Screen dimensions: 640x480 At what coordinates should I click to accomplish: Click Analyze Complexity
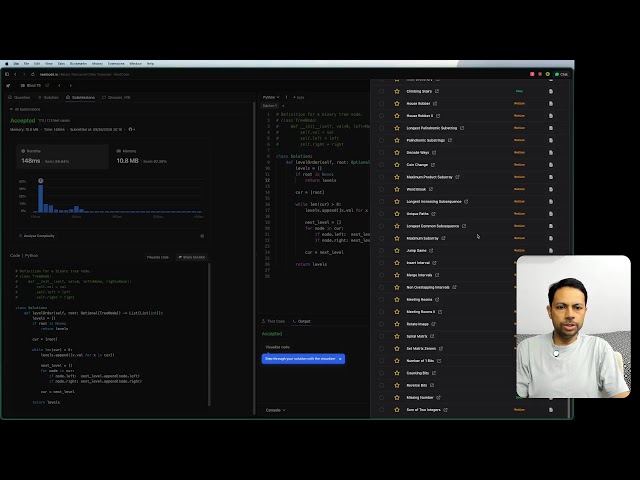(x=37, y=236)
